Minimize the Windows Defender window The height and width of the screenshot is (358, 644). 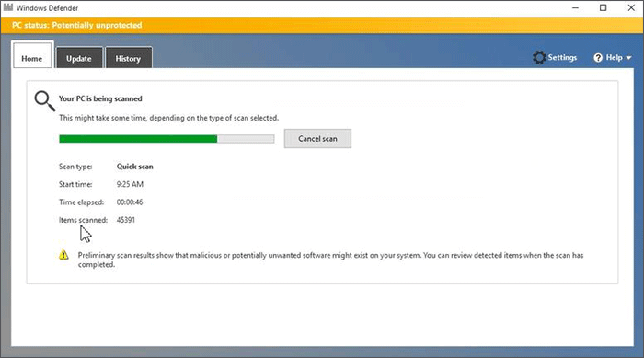(x=575, y=7)
